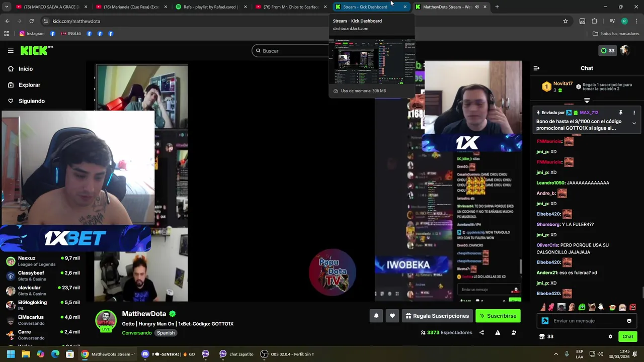Open the Instagram bookmark

pyautogui.click(x=32, y=34)
